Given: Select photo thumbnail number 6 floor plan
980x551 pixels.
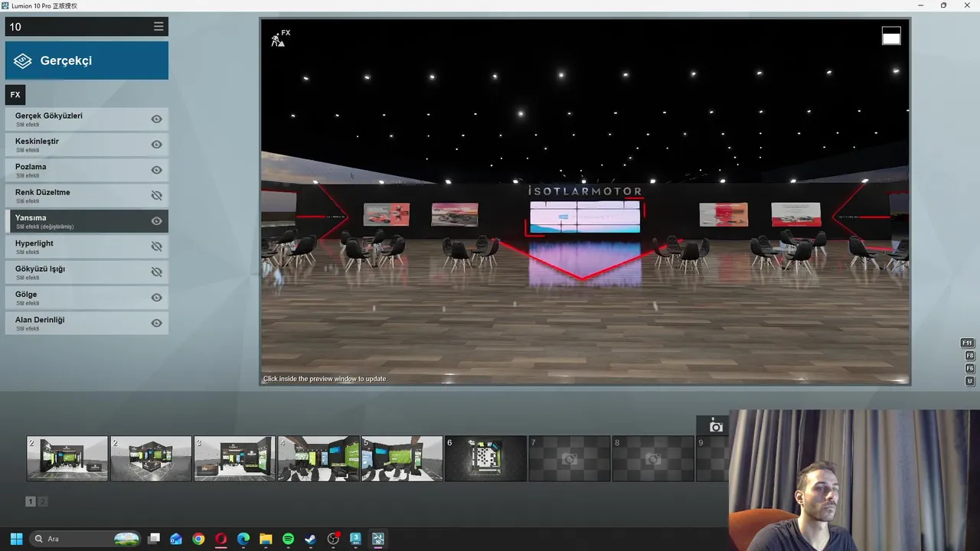Looking at the screenshot, I should click(485, 458).
